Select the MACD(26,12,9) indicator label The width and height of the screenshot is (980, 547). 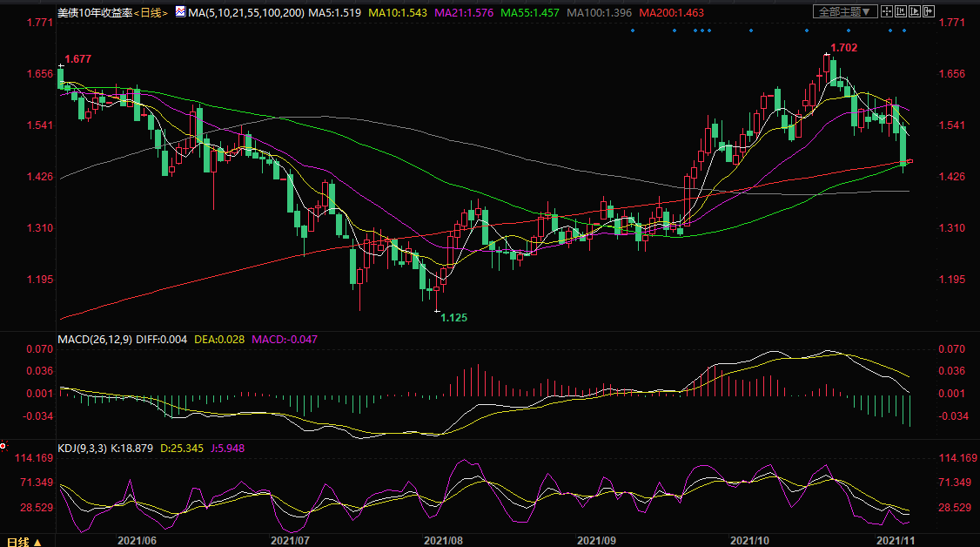point(95,338)
